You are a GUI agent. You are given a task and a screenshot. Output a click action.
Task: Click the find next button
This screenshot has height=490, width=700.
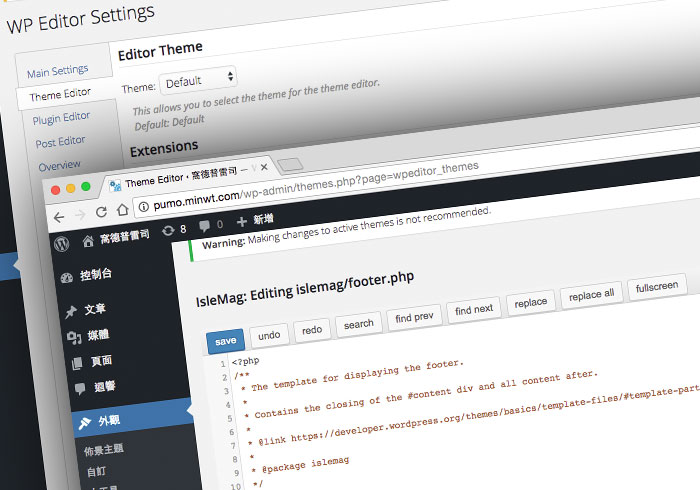coord(474,309)
